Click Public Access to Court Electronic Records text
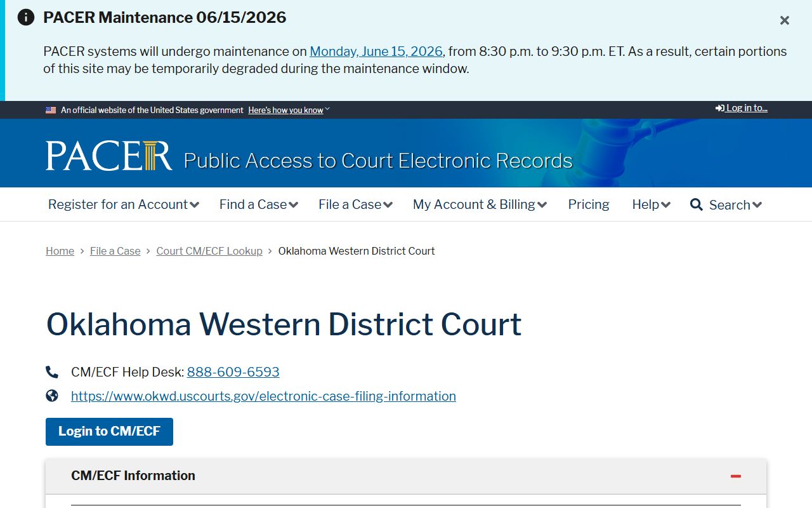The height and width of the screenshot is (508, 812). 378,161
